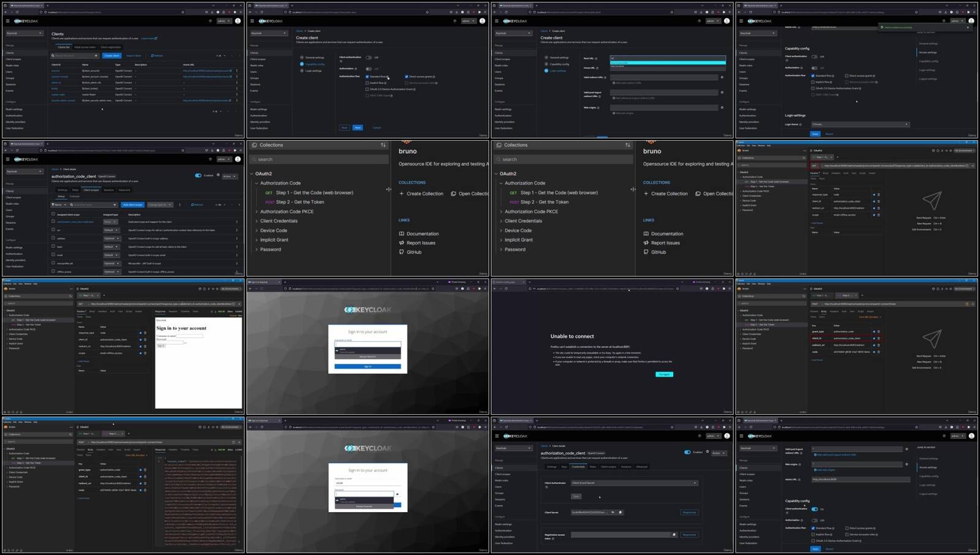Open the Initial access token tab

(x=85, y=47)
